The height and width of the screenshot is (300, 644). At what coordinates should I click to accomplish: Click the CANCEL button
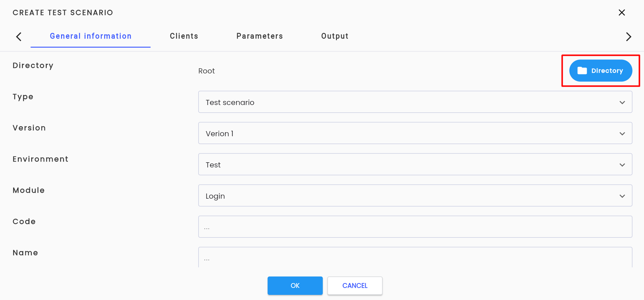click(355, 286)
